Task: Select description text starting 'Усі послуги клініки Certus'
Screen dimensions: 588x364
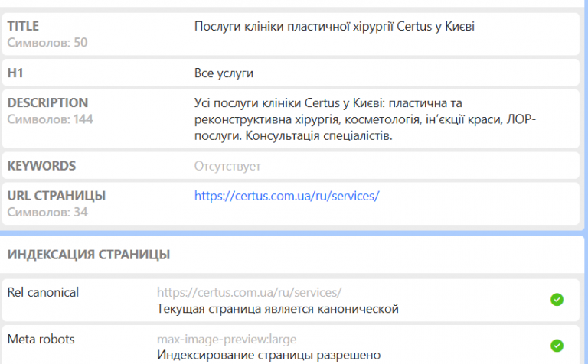Action: [365, 119]
